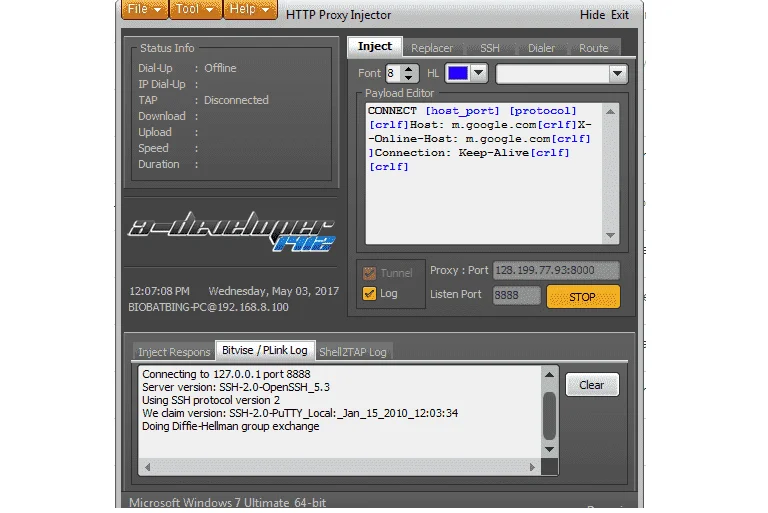The image size is (768, 513).
Task: Open the Bitvise / PLink Log tab
Action: click(x=265, y=350)
